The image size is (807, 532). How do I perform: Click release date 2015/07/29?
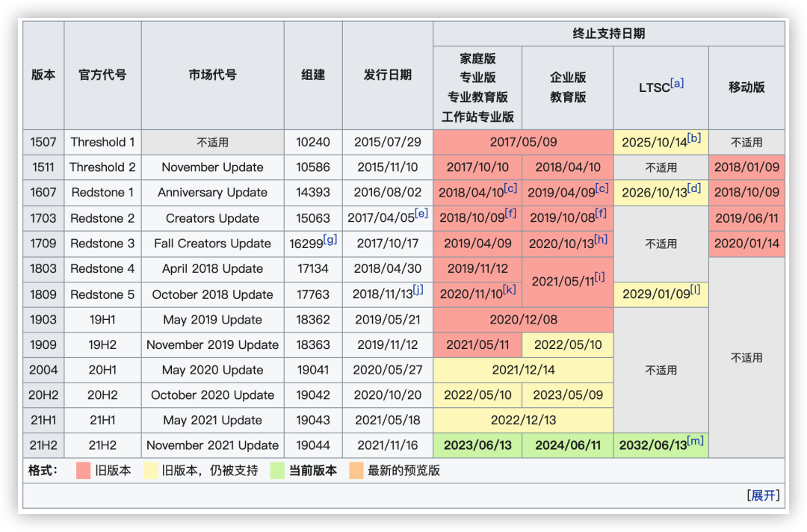(388, 142)
